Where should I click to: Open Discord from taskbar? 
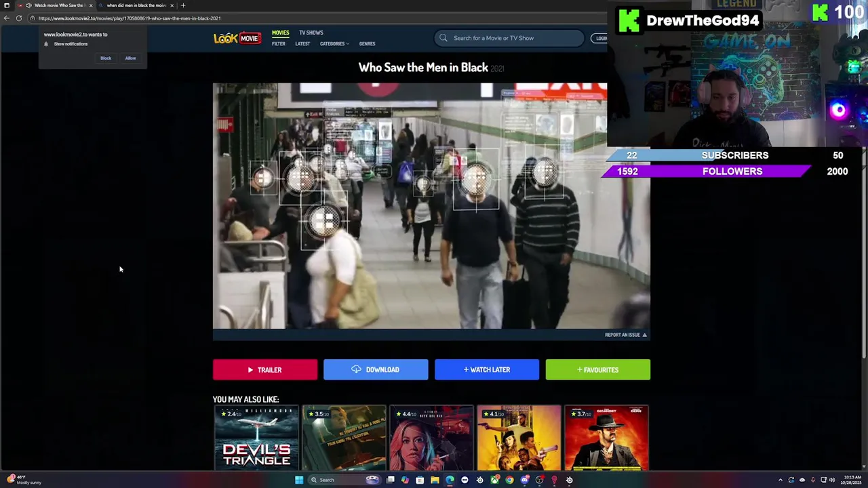[524, 480]
